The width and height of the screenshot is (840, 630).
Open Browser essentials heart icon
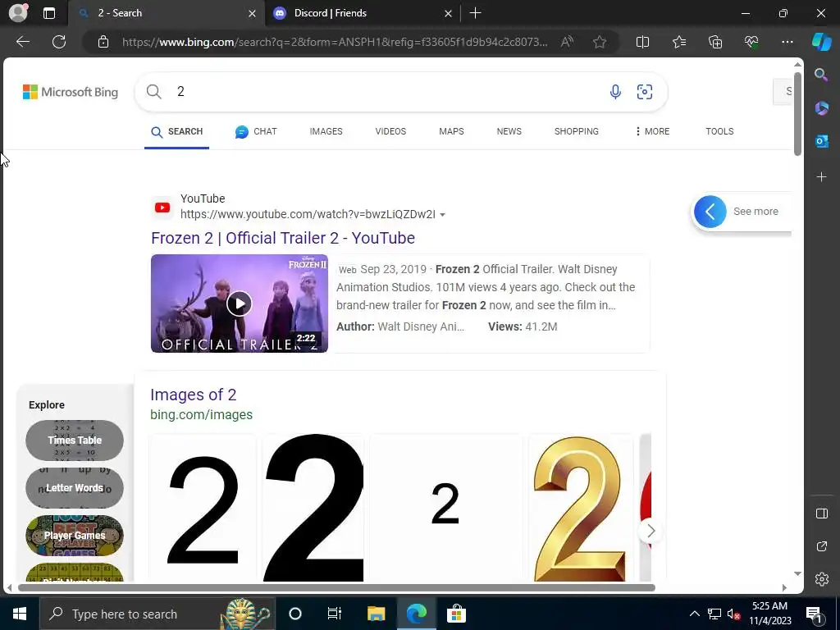(x=751, y=42)
